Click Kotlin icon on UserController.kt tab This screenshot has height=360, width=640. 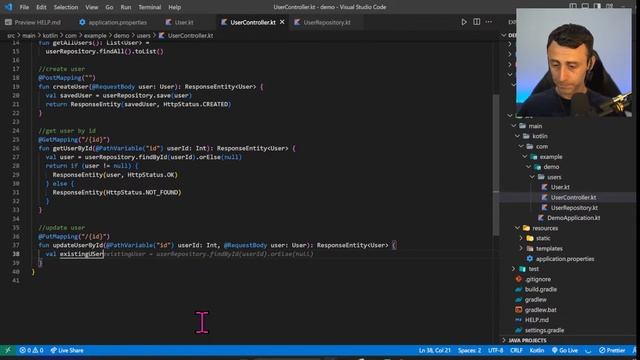(224, 22)
